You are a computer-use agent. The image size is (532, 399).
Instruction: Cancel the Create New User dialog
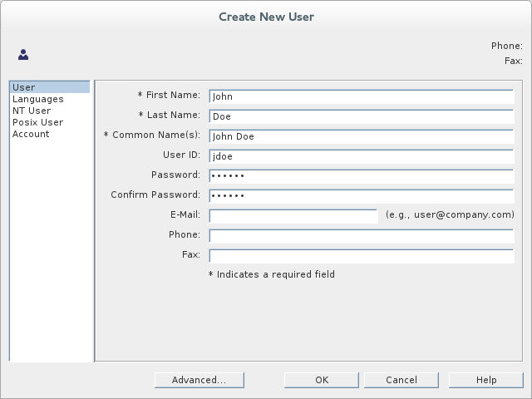[401, 380]
